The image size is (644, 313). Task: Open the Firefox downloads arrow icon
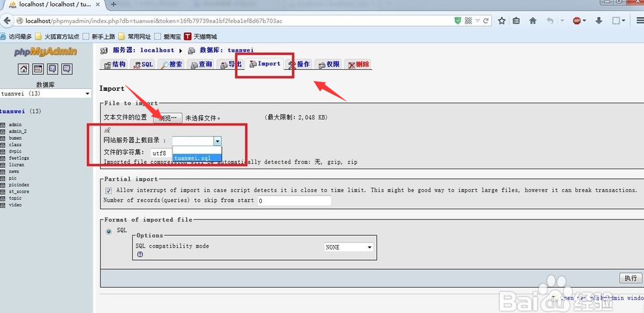(x=598, y=21)
